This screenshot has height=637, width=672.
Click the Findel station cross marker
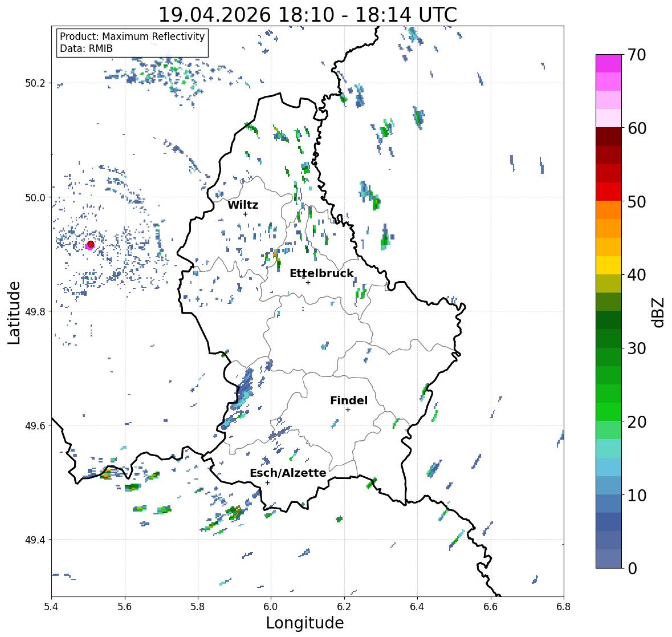[348, 410]
